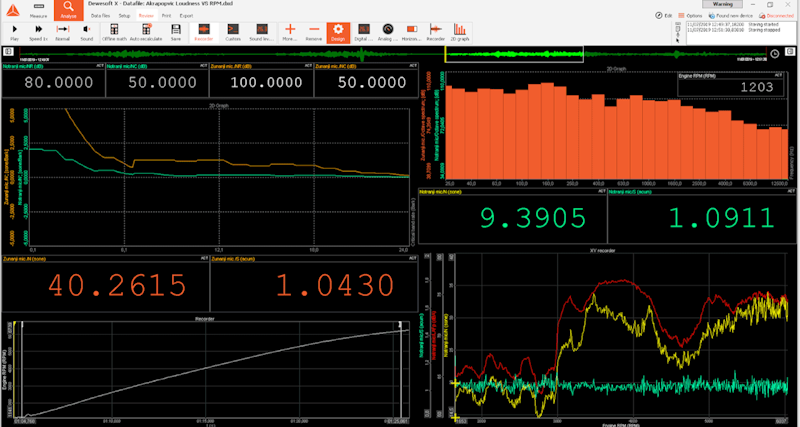The image size is (800, 427).
Task: Add a Horizontal bar widget
Action: (x=411, y=33)
